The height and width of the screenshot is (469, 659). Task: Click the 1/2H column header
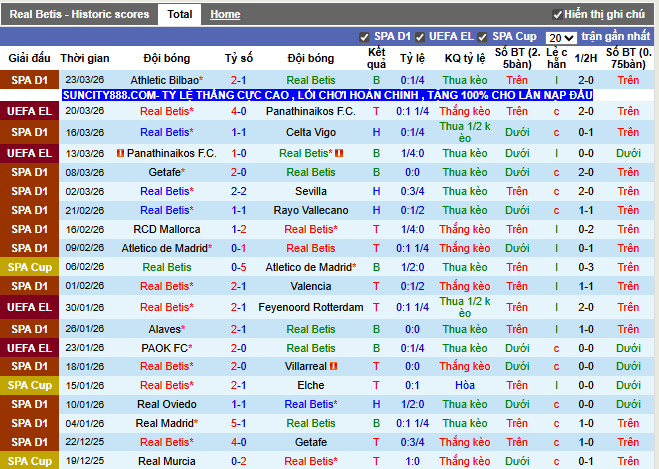(x=585, y=58)
